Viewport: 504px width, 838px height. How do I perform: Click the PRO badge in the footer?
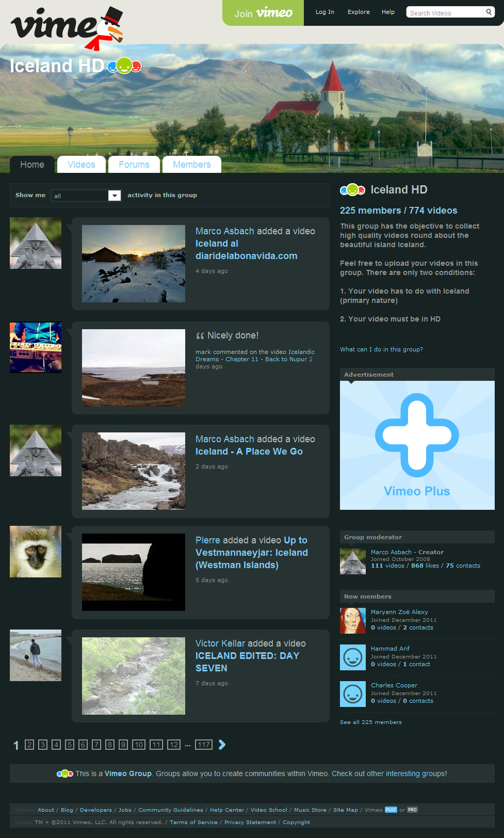412,810
